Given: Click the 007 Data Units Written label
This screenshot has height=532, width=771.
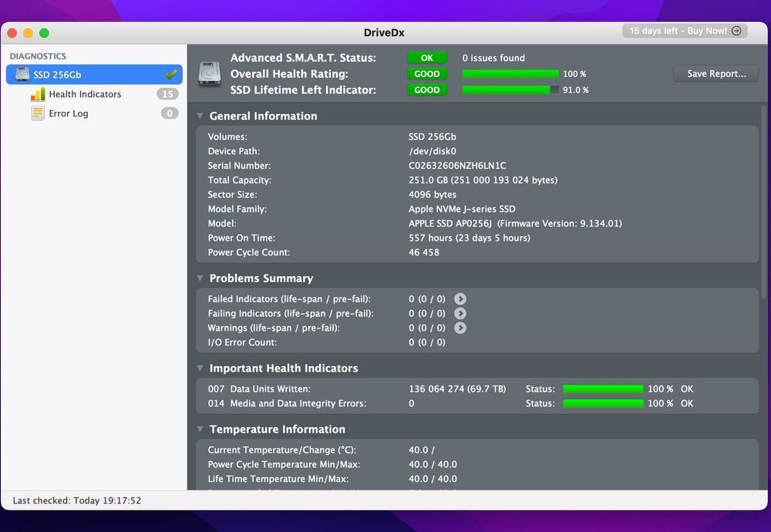Looking at the screenshot, I should tap(259, 389).
